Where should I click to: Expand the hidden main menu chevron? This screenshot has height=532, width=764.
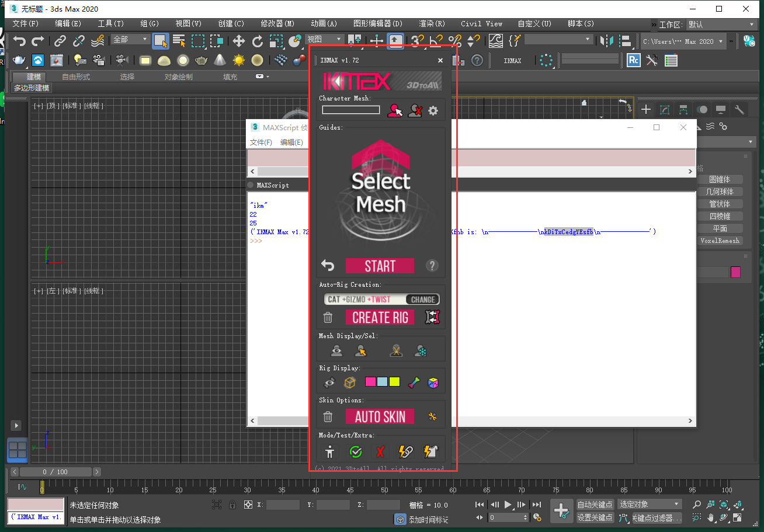coord(654,25)
